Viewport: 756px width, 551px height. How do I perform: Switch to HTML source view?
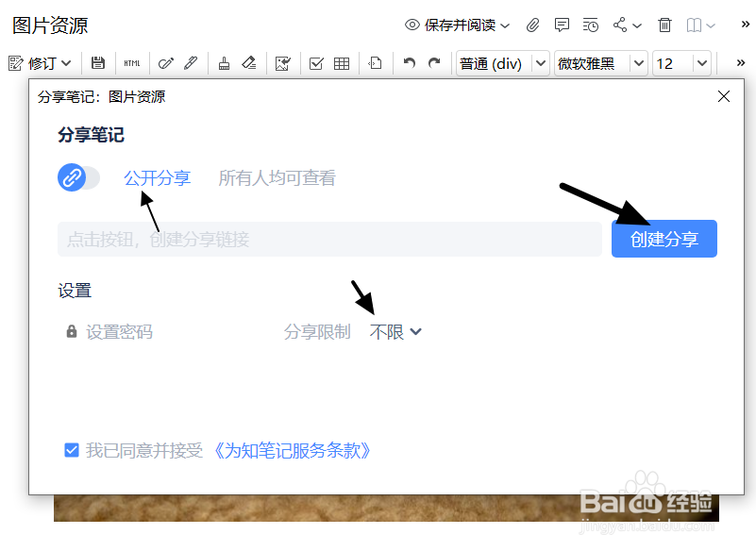tap(131, 63)
